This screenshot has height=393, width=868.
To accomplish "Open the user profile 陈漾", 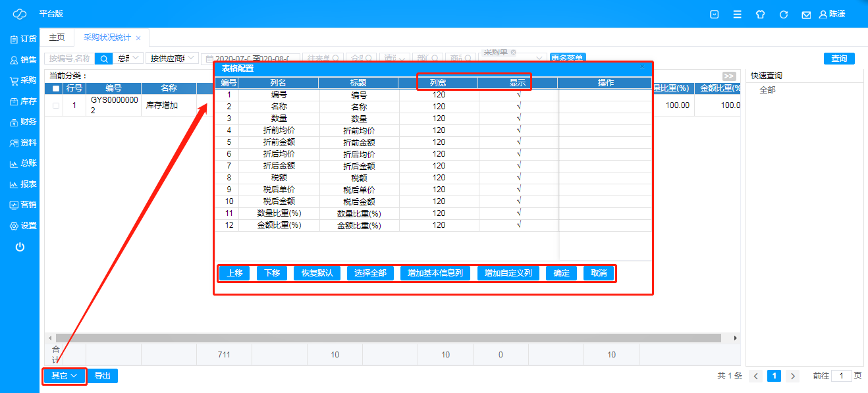I will [832, 14].
